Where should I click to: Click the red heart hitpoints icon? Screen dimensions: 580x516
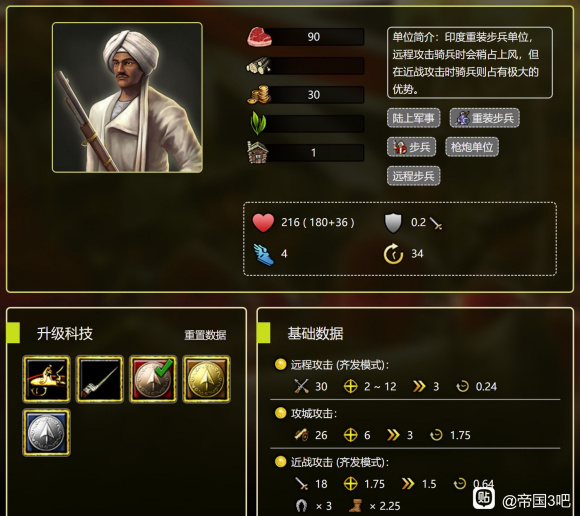pos(263,223)
